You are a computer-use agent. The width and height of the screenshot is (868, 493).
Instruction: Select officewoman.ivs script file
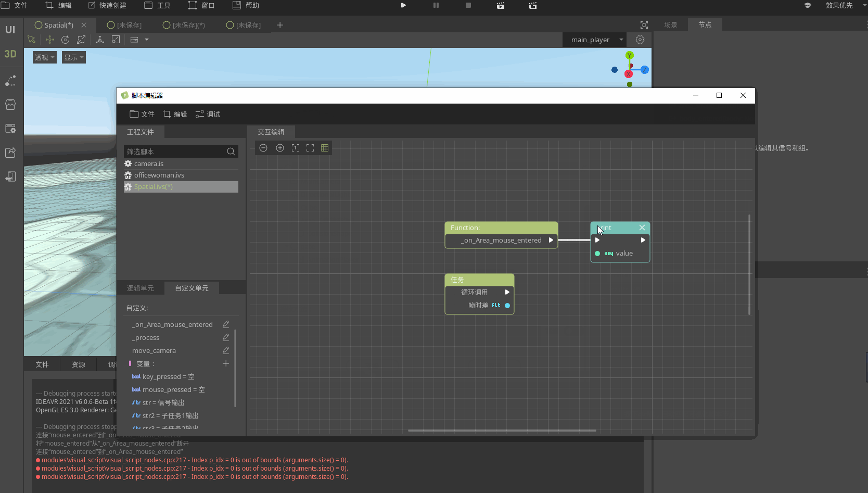181,175
